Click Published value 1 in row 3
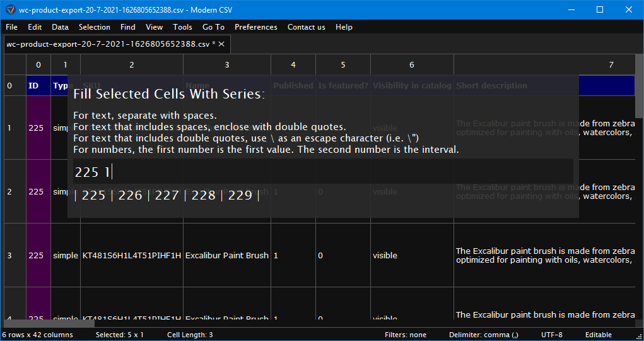The height and width of the screenshot is (341, 644). [x=293, y=256]
